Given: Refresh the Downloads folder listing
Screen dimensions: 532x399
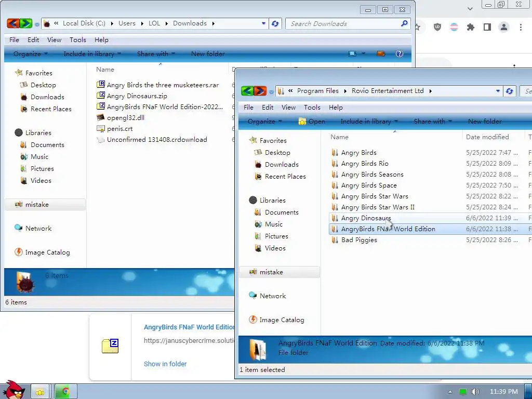Looking at the screenshot, I should [275, 23].
